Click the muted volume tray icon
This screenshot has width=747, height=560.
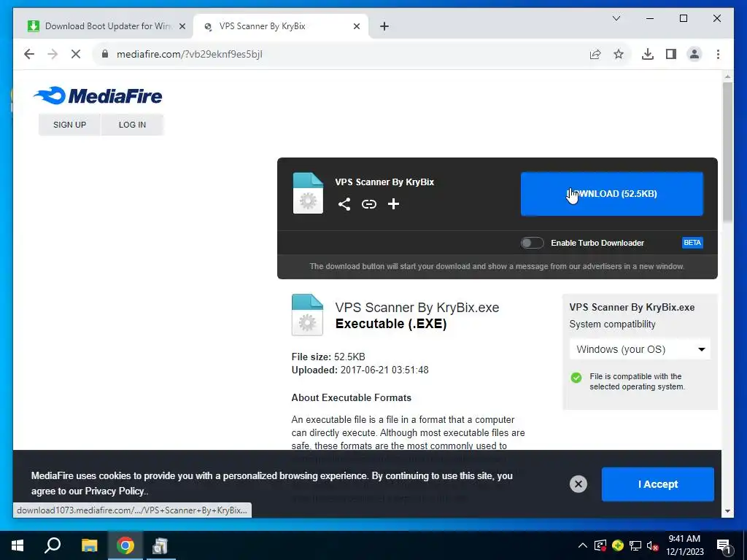[x=653, y=545]
